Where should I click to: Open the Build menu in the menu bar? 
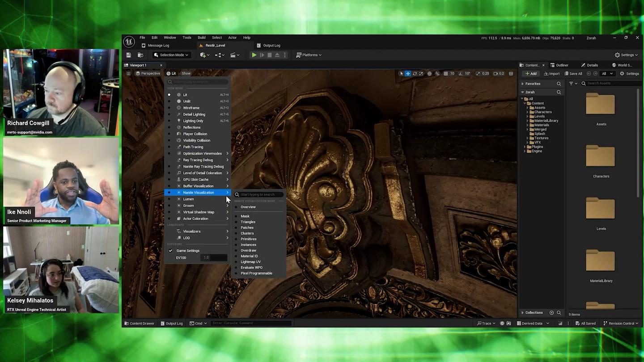coord(202,38)
